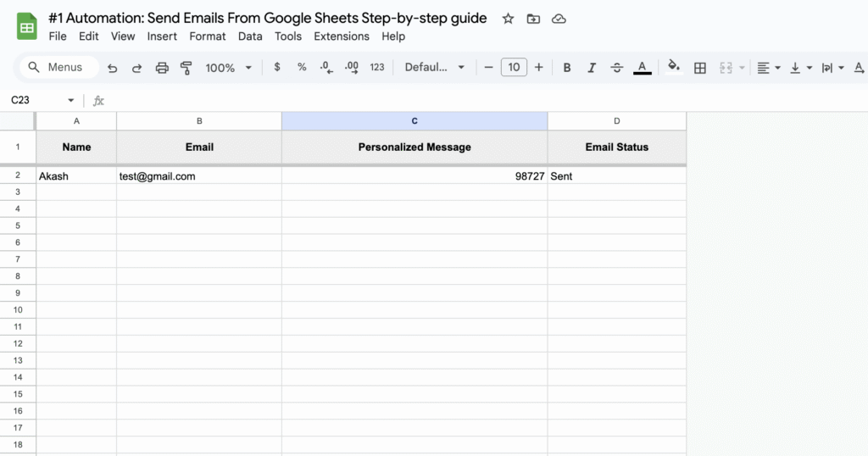Select the Name header cell
The height and width of the screenshot is (456, 868).
pos(76,147)
